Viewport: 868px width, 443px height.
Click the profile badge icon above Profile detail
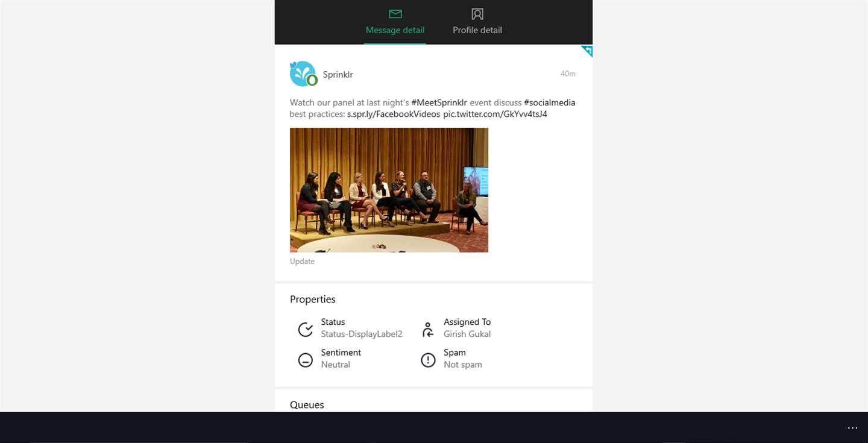click(477, 14)
